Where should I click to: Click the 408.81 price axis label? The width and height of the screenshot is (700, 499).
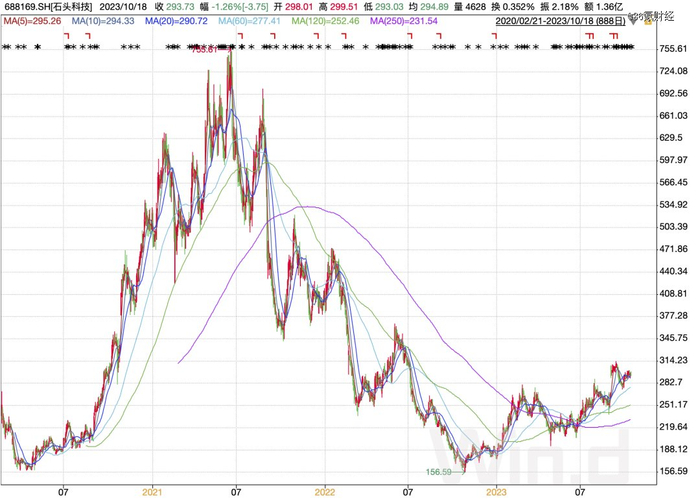pyautogui.click(x=673, y=293)
